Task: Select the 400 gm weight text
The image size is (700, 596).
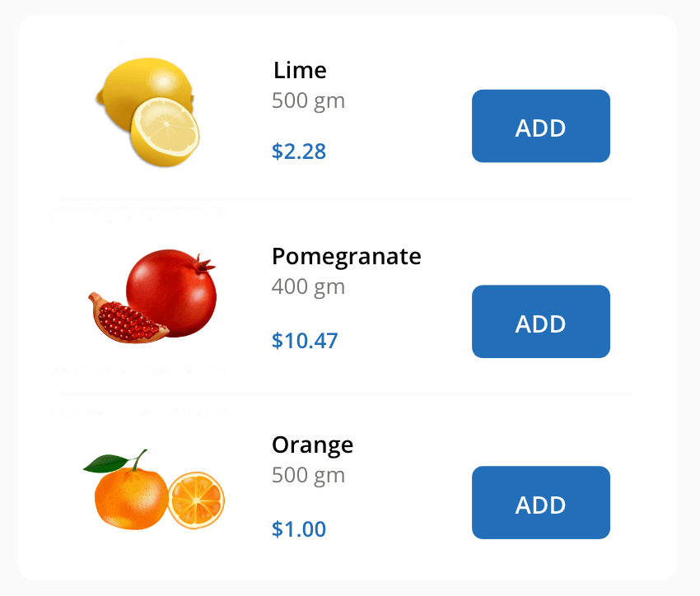Action: click(x=308, y=287)
